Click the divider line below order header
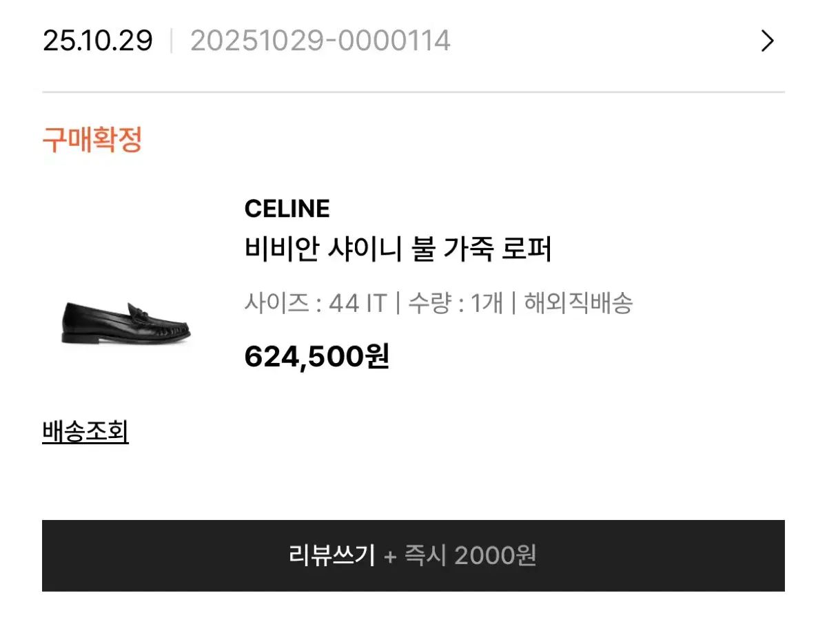This screenshot has height=644, width=827. (x=413, y=92)
